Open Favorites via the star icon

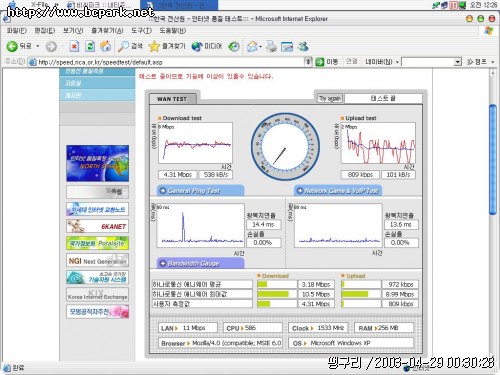154,46
